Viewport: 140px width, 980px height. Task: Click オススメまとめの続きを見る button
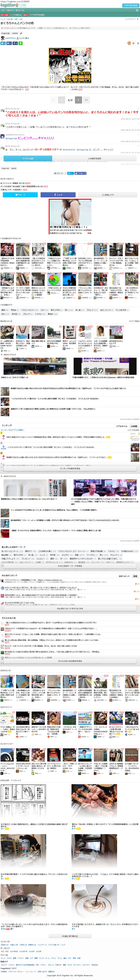[70, 661]
